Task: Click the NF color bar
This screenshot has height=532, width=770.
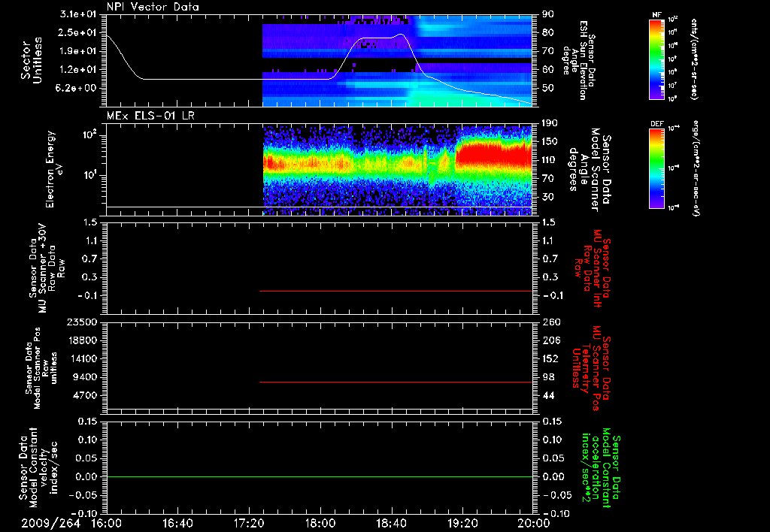Action: click(x=657, y=59)
